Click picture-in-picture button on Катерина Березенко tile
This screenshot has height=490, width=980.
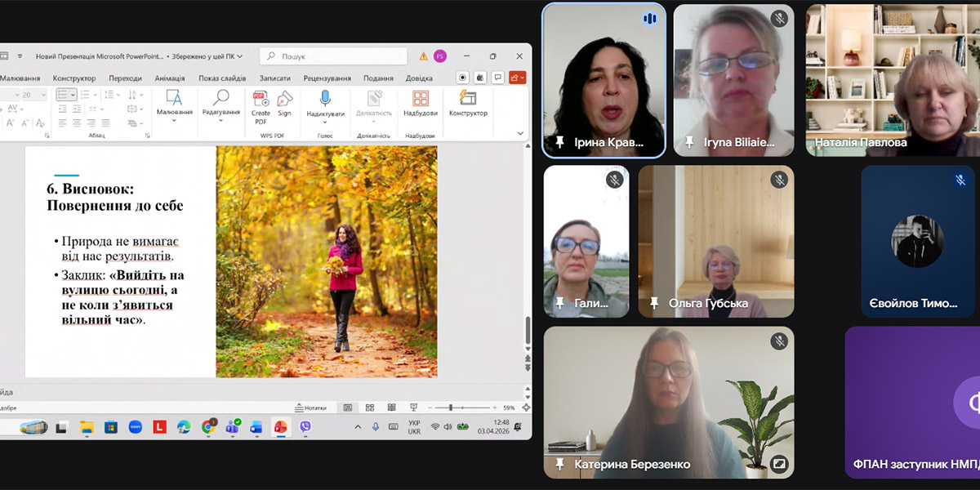coord(779,463)
